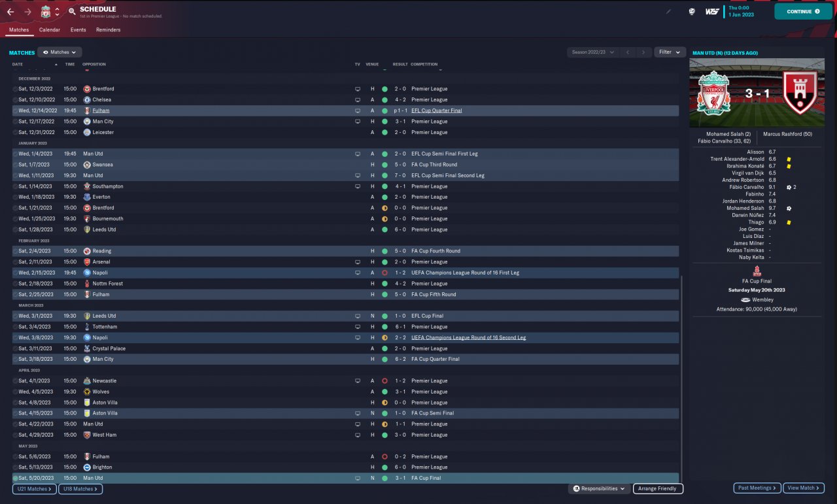
Task: Click the Arsenal club badge
Action: pos(87,261)
